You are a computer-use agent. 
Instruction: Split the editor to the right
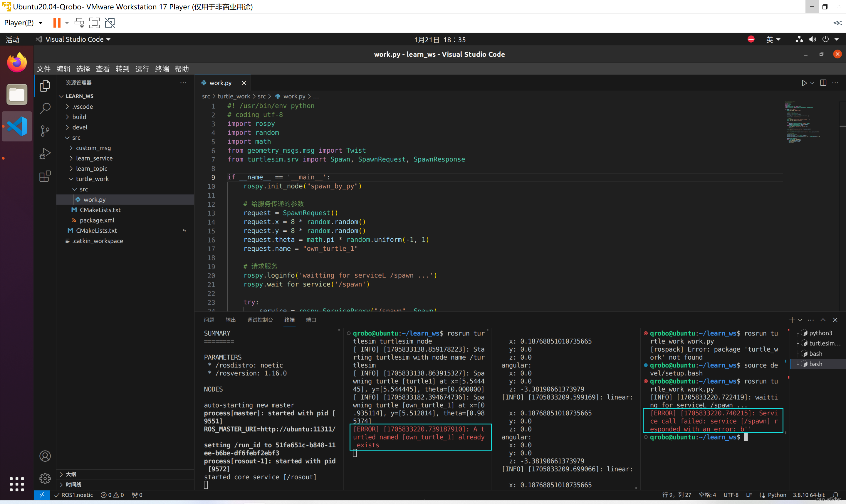(823, 83)
